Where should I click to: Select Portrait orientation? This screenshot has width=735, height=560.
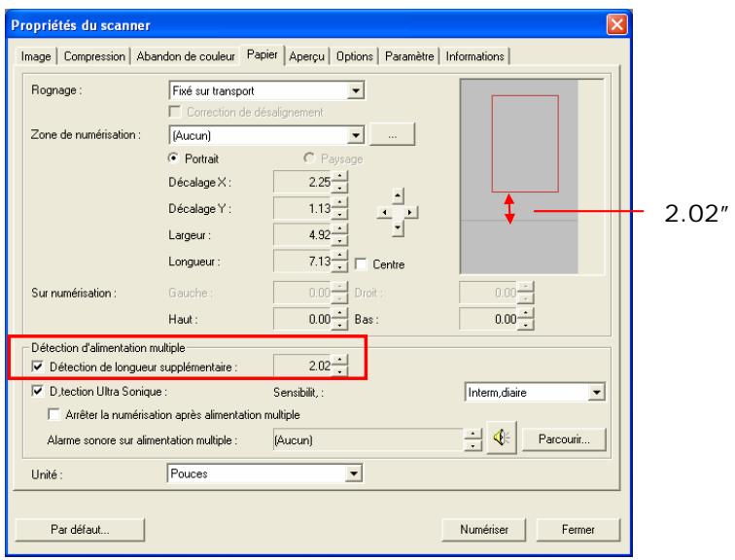point(173,157)
